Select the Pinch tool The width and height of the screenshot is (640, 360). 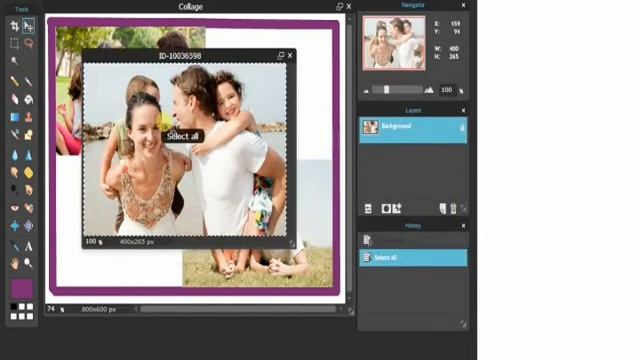coord(29,226)
